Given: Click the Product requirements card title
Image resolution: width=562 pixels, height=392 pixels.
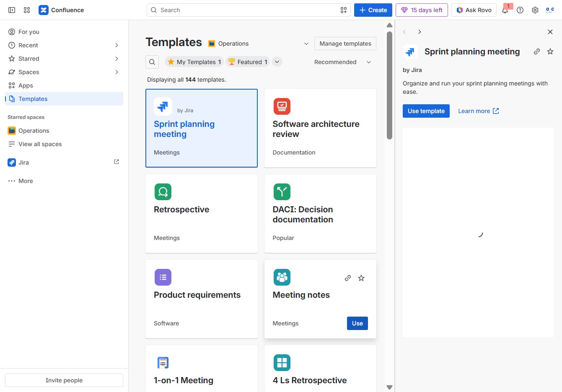Looking at the screenshot, I should (x=197, y=295).
